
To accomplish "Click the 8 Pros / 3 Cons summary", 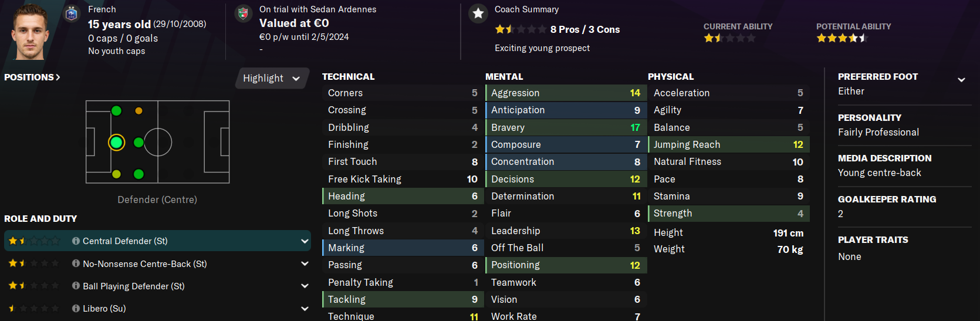I will coord(584,29).
